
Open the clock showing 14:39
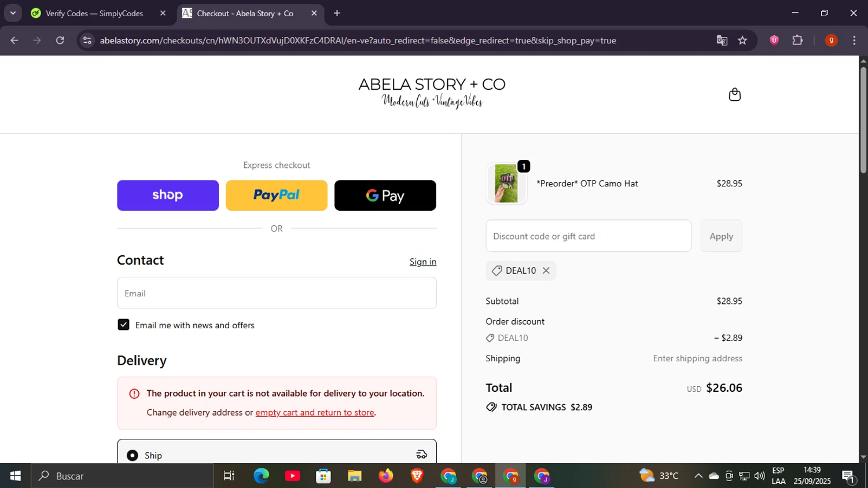click(x=812, y=476)
